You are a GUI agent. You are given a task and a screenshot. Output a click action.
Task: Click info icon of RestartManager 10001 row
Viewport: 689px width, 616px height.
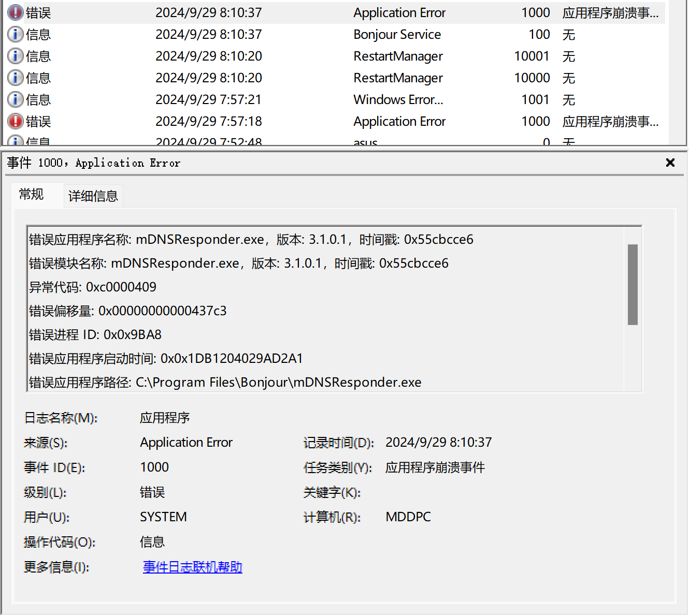[16, 56]
